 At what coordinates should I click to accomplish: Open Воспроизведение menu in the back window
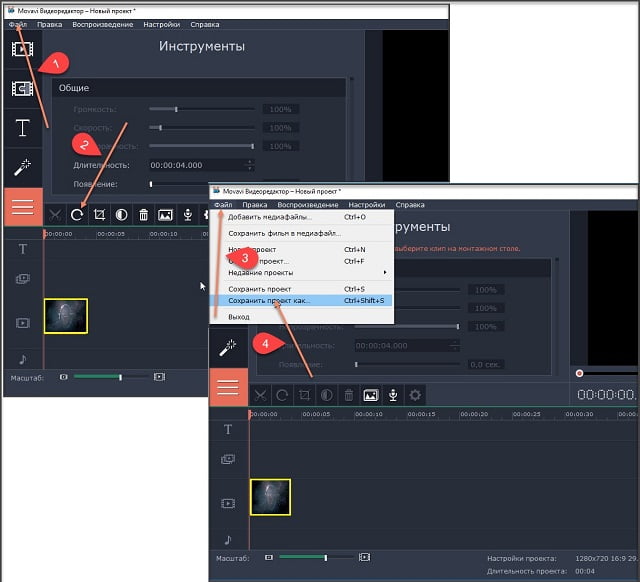click(102, 24)
